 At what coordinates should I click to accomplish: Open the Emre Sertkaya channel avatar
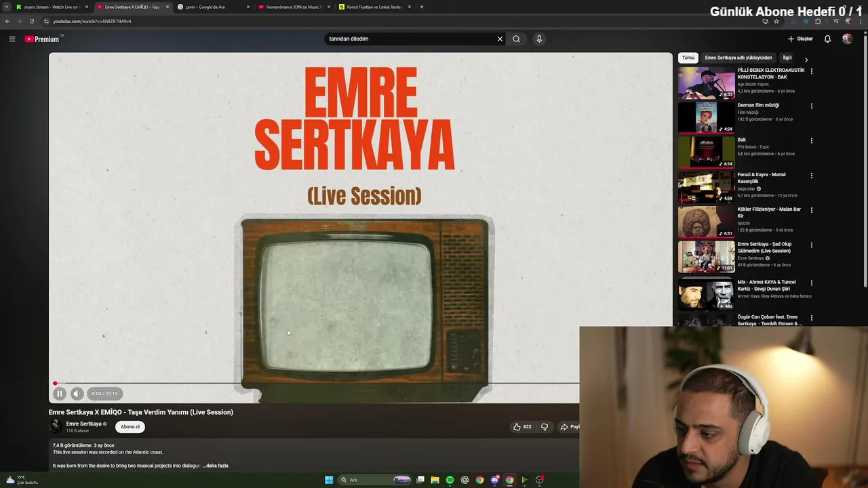[x=56, y=426]
